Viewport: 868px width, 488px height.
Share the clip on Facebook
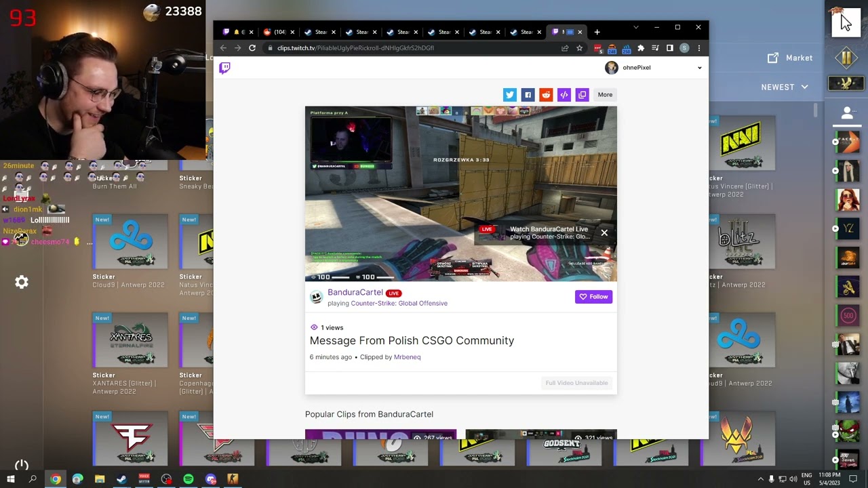point(528,95)
